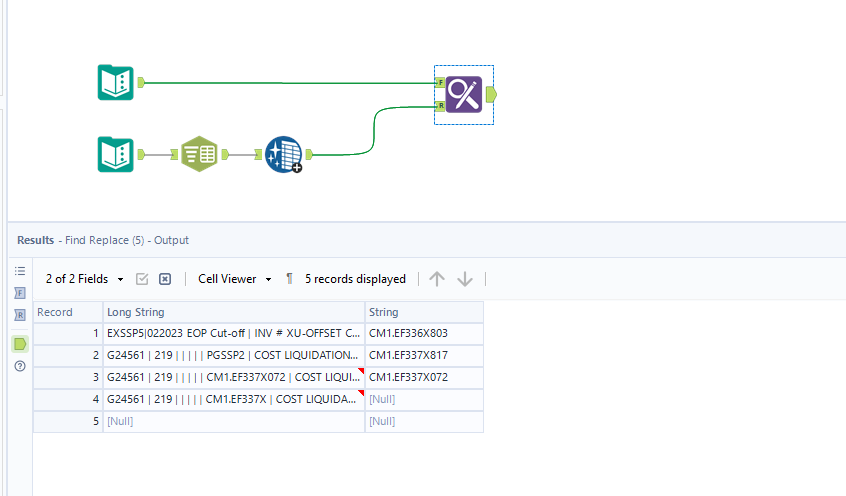Viewport: 846px width, 496px height.
Task: Select cell EXSSP5|022023 EOP Cut-off
Action: [x=234, y=333]
